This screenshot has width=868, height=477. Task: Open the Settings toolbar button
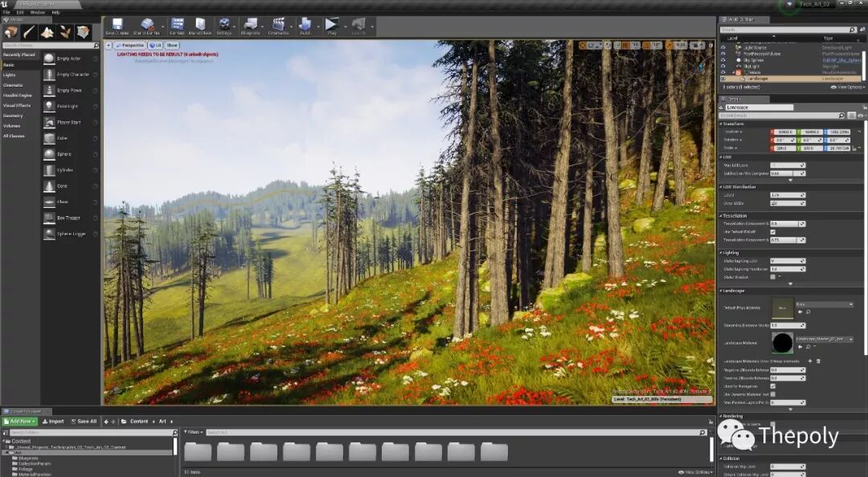224,26
